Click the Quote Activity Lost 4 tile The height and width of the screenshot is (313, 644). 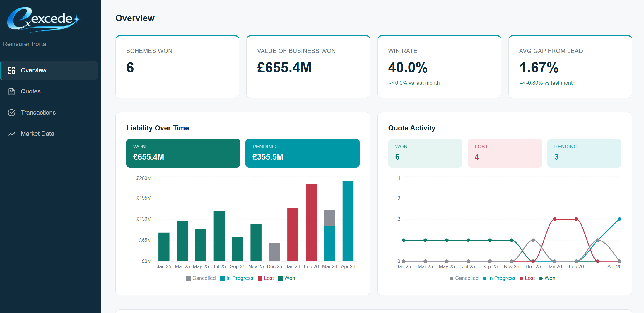pos(505,153)
